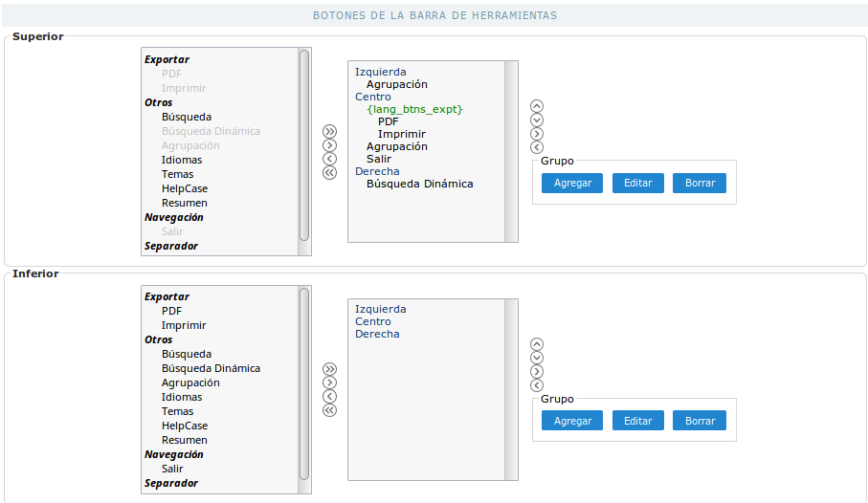Click the add-all double-right arrow in Superior
868x503 pixels.
click(330, 131)
